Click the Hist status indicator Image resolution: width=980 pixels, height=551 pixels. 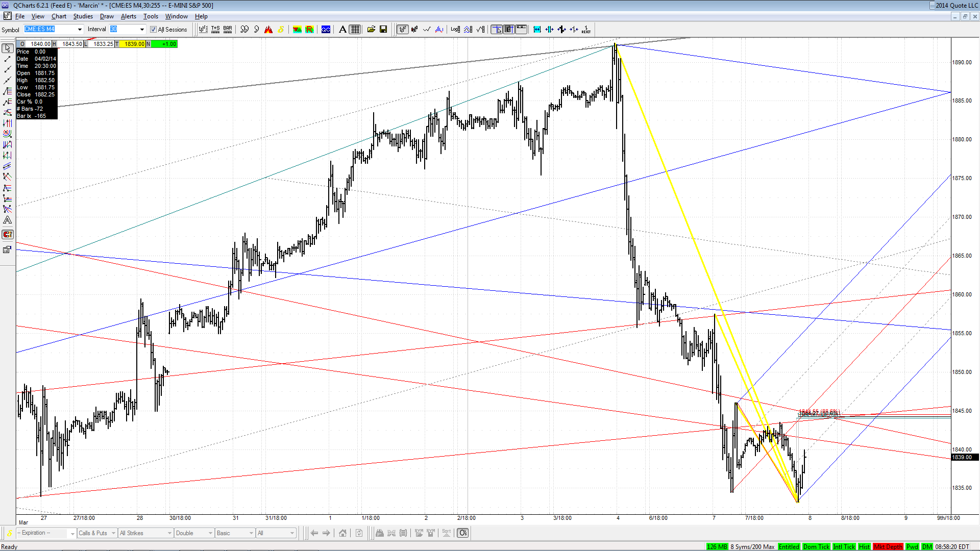864,547
